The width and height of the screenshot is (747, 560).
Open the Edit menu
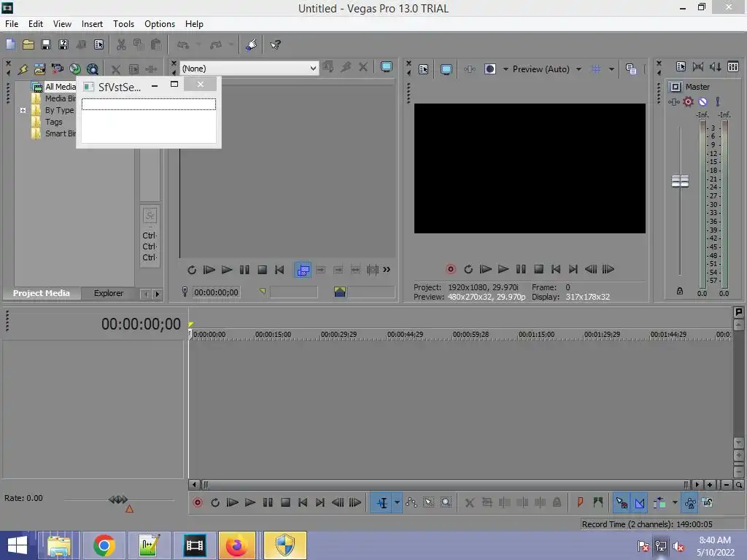(x=36, y=24)
